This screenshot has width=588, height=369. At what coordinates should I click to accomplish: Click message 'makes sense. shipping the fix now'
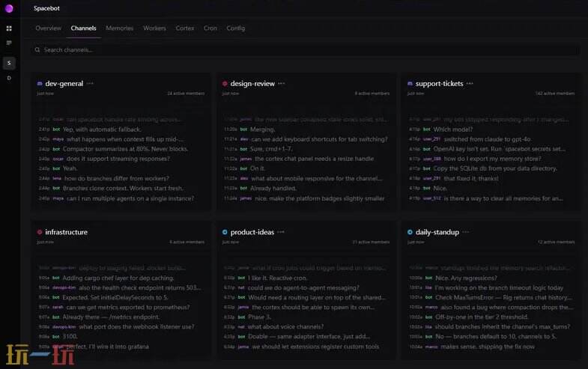(x=488, y=347)
